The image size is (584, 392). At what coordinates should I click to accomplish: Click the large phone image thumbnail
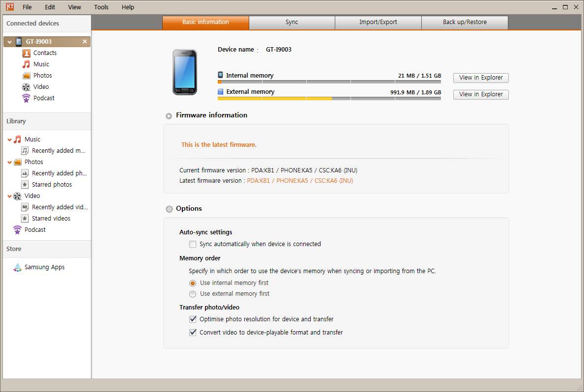185,72
